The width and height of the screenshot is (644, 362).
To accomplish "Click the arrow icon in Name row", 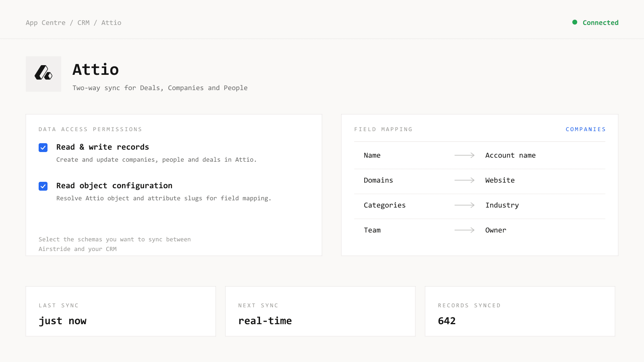I will [464, 155].
